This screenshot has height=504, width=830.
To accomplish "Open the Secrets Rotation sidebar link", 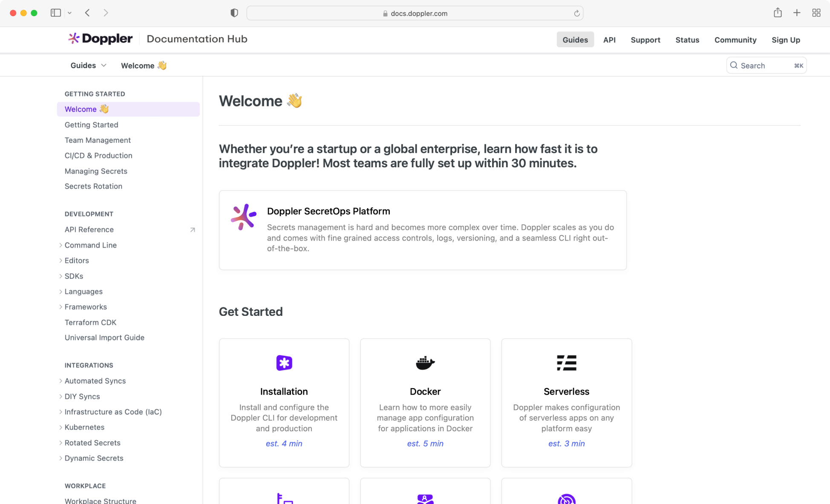I will point(93,186).
